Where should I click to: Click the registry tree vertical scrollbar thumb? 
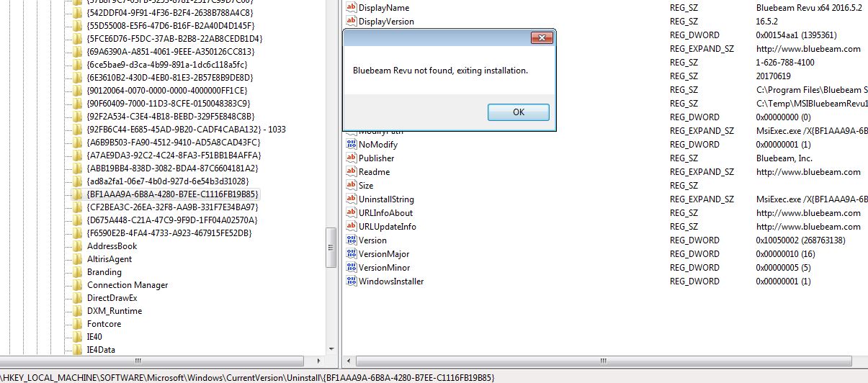tap(331, 246)
